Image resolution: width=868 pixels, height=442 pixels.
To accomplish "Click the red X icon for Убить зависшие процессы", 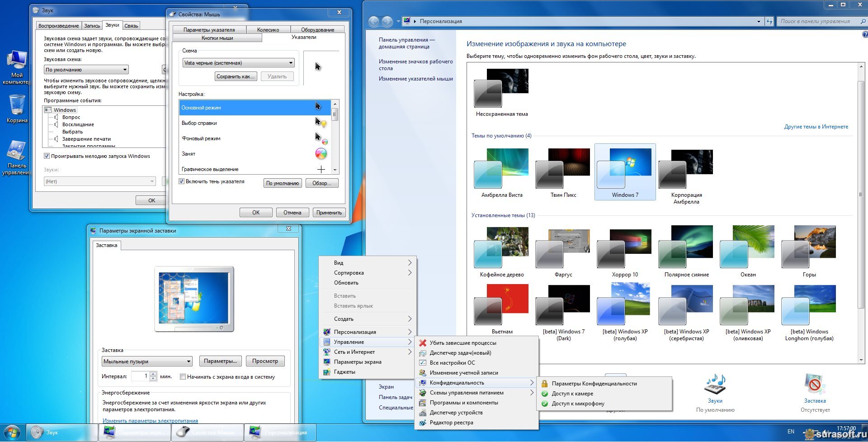I will 423,343.
